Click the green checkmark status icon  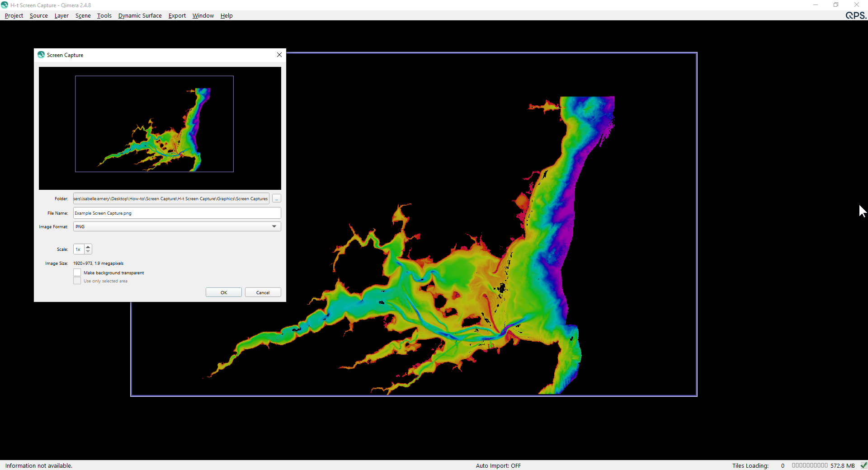863,465
